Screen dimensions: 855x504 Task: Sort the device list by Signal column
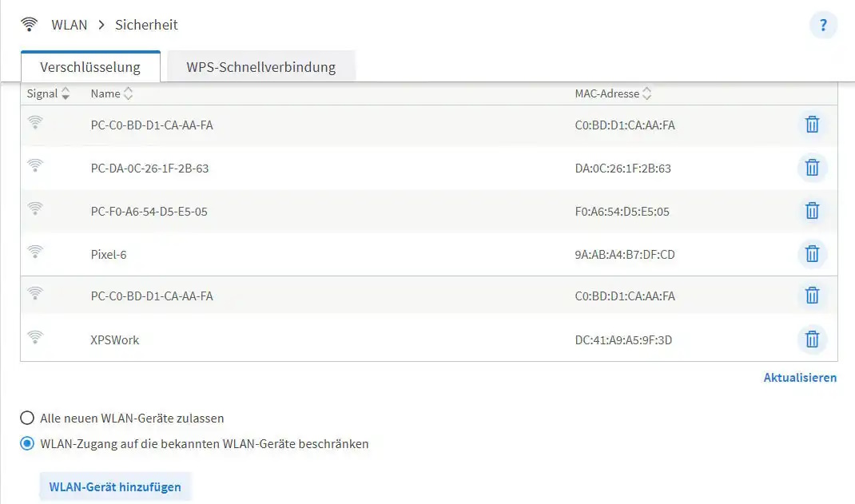(x=49, y=93)
